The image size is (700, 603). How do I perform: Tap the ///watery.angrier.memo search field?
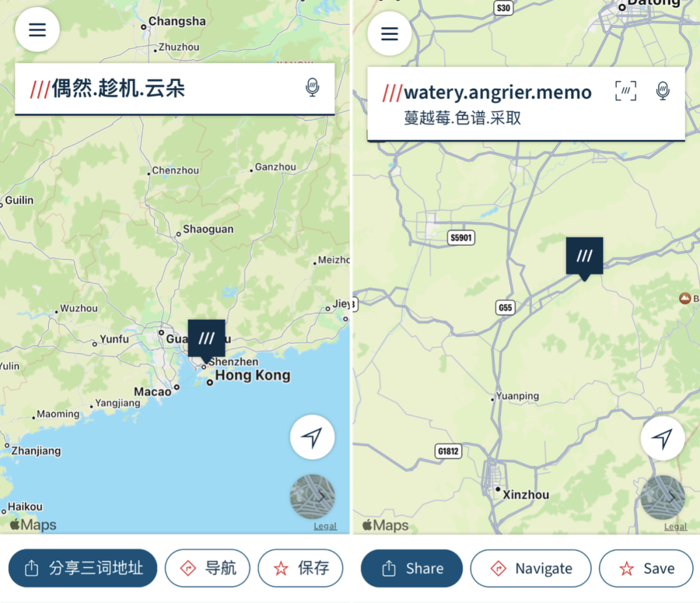pyautogui.click(x=526, y=104)
